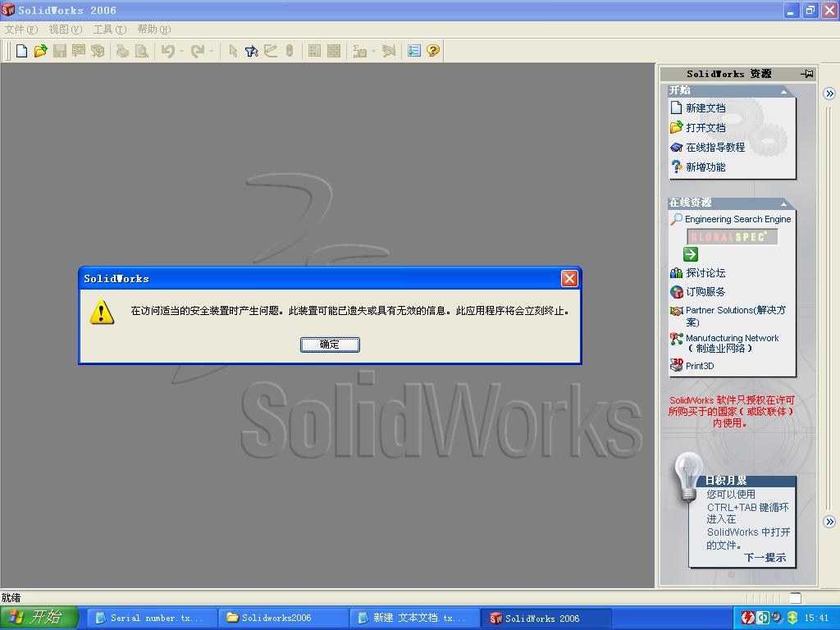Viewport: 840px width, 630px height.
Task: Switch to Serial number.txt taskbar item
Action: 152,619
